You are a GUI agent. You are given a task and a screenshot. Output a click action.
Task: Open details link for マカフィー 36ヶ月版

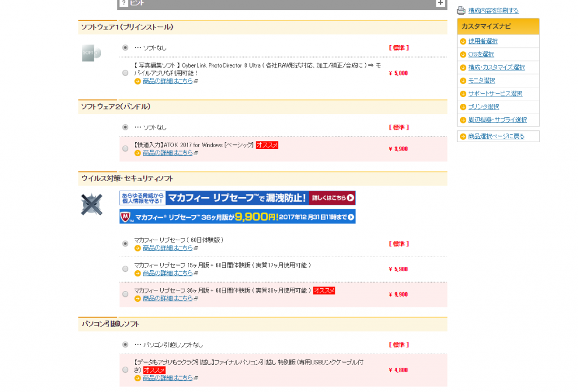pyautogui.click(x=168, y=298)
